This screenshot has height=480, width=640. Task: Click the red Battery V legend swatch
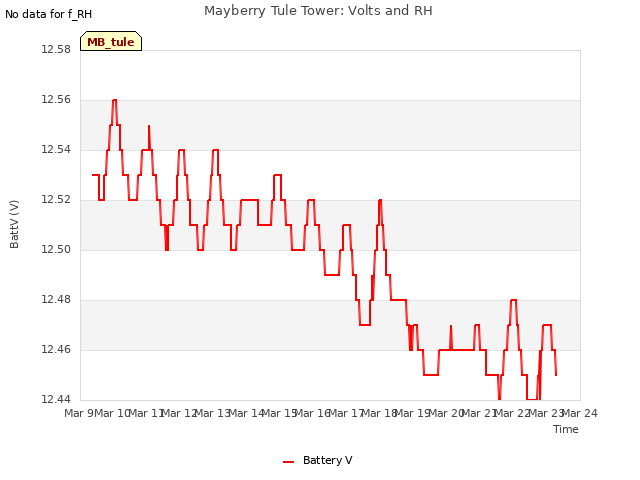coord(288,462)
